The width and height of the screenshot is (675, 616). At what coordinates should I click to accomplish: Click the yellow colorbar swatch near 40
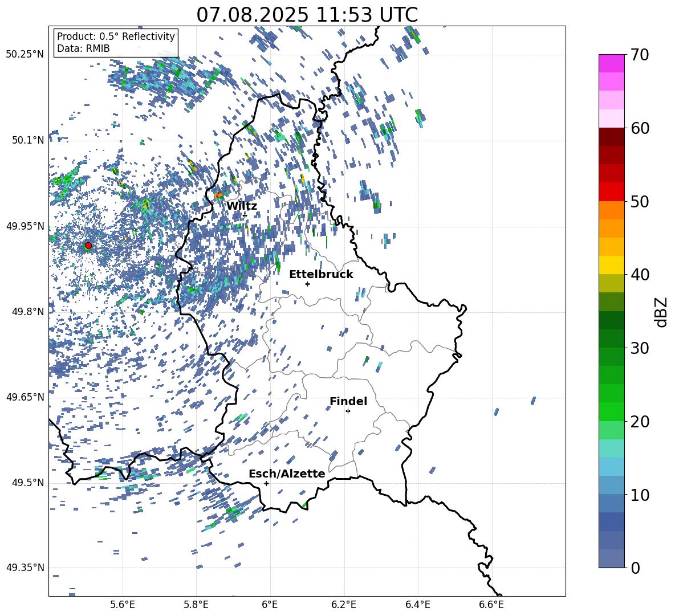point(611,265)
